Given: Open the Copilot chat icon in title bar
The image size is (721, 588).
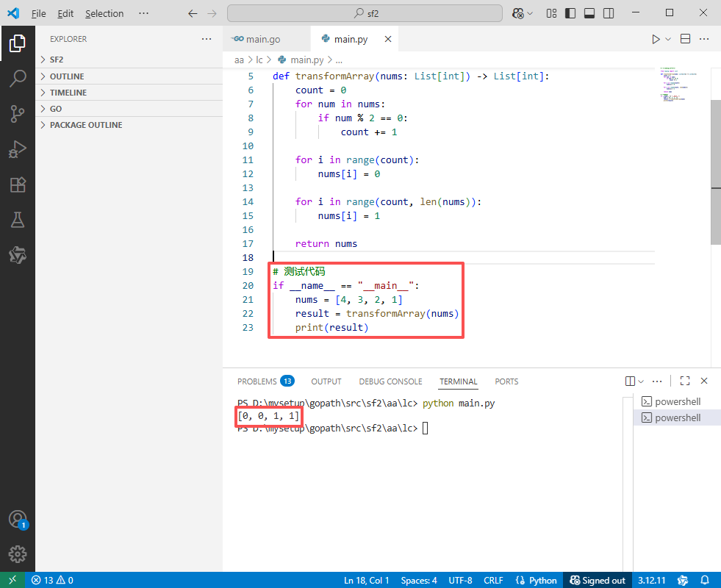Looking at the screenshot, I should 517,13.
